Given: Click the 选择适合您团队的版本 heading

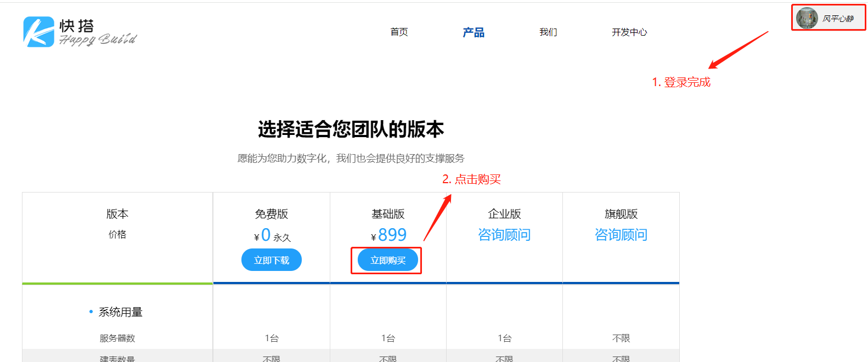Looking at the screenshot, I should [x=351, y=129].
